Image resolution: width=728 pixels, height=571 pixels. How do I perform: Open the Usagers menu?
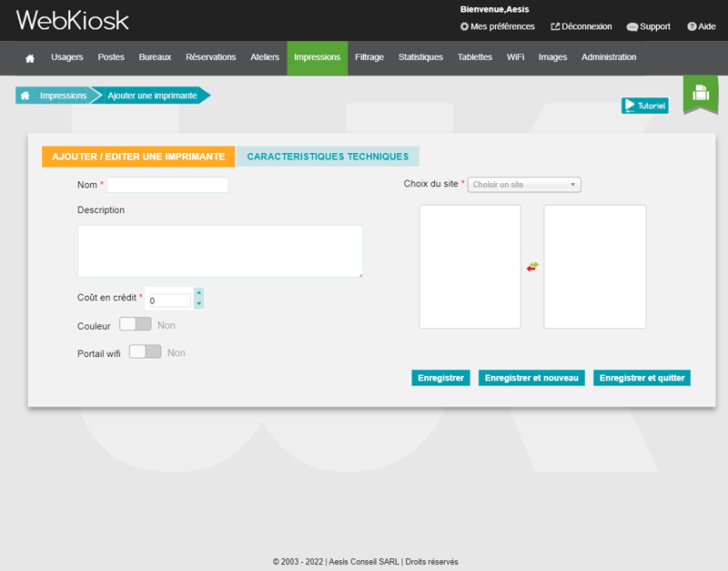[x=66, y=57]
